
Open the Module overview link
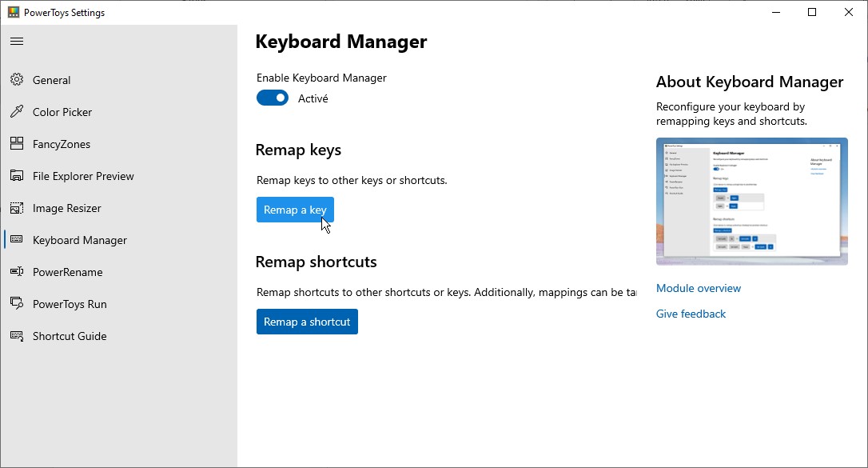click(698, 288)
